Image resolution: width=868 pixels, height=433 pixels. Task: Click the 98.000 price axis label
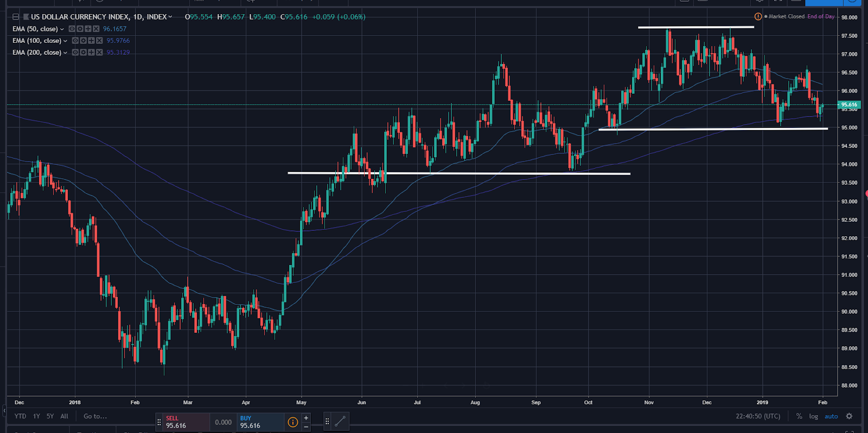(849, 17)
